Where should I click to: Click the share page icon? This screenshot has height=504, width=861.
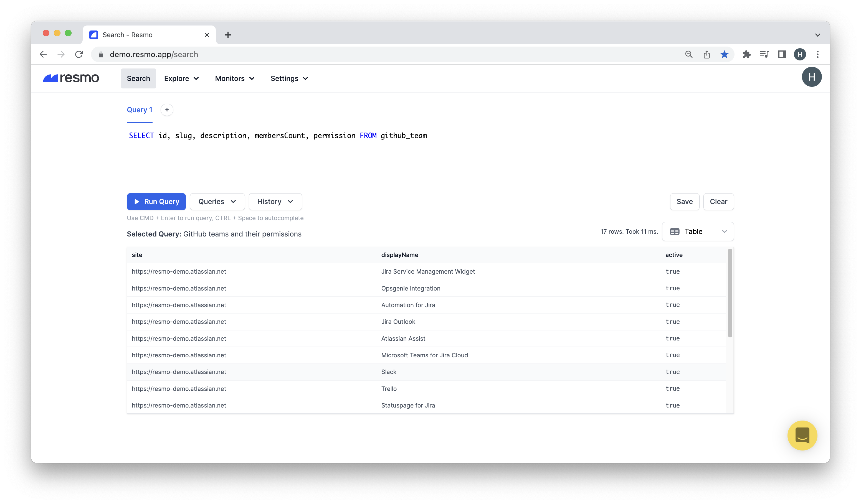pyautogui.click(x=706, y=54)
